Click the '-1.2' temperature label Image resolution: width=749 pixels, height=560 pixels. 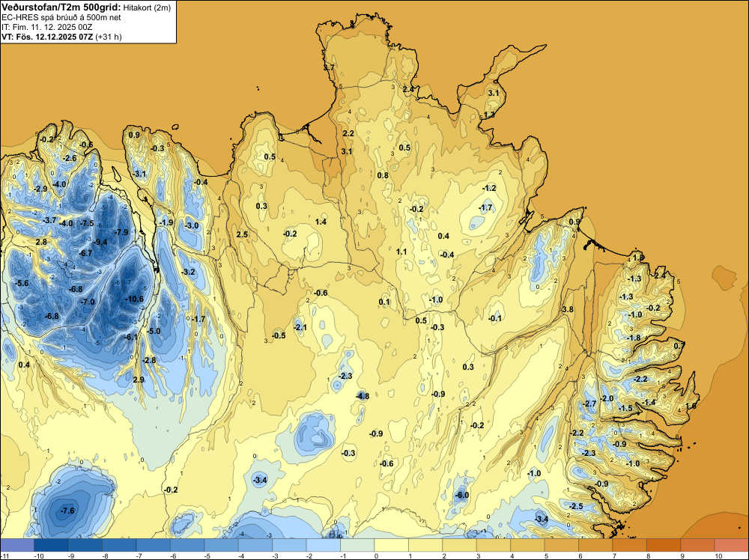(488, 188)
